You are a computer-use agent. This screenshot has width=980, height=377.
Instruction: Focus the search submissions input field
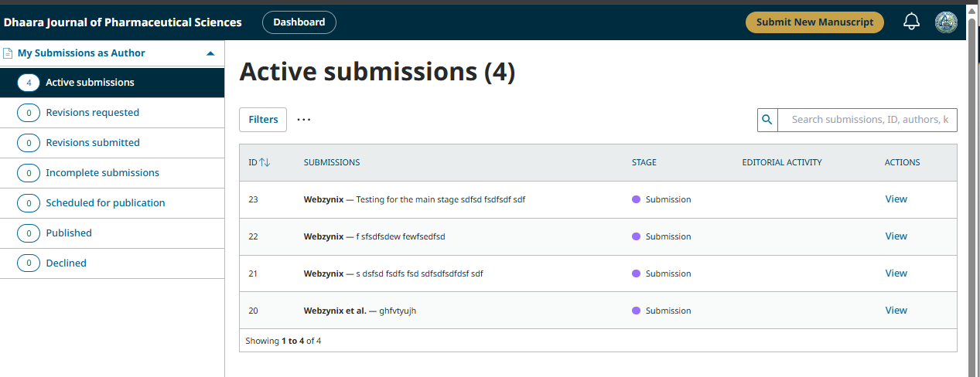(x=867, y=120)
